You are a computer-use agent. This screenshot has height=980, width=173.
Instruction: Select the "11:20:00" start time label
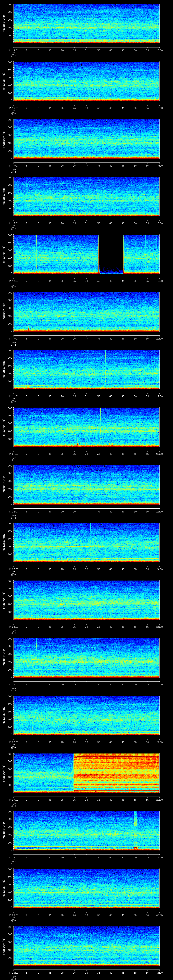(14, 396)
